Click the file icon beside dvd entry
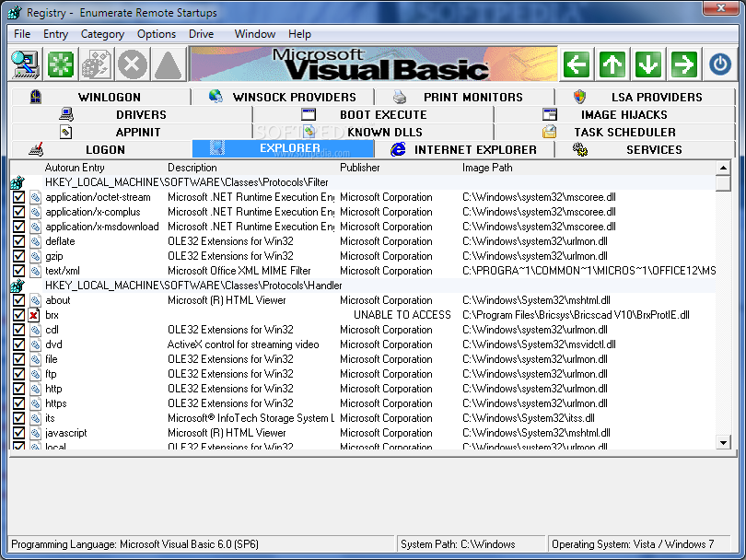The image size is (746, 560). pyautogui.click(x=35, y=344)
